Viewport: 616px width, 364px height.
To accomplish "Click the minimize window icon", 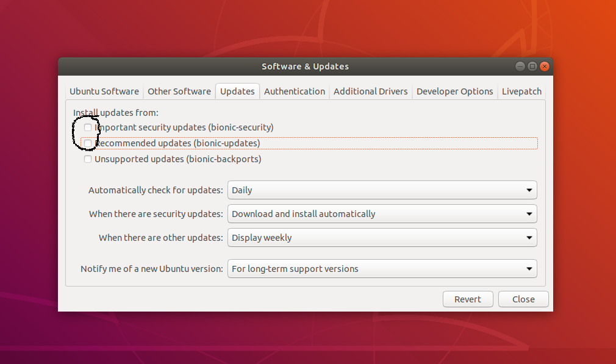I will click(520, 66).
